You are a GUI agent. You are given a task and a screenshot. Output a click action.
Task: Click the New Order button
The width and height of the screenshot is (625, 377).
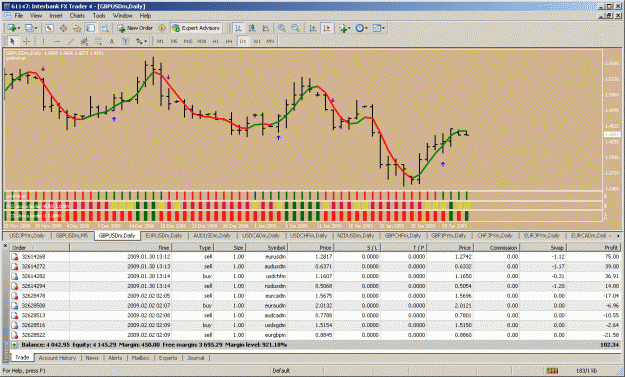(x=135, y=28)
